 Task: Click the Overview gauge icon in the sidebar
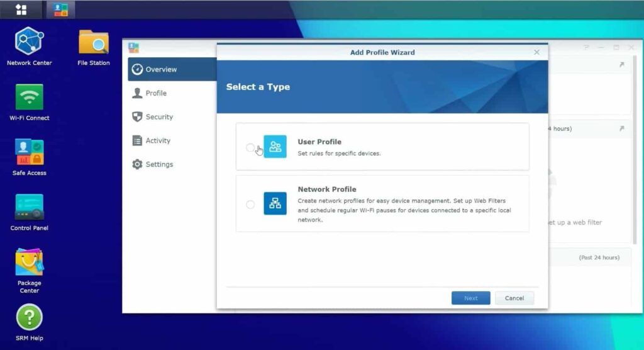pyautogui.click(x=137, y=69)
